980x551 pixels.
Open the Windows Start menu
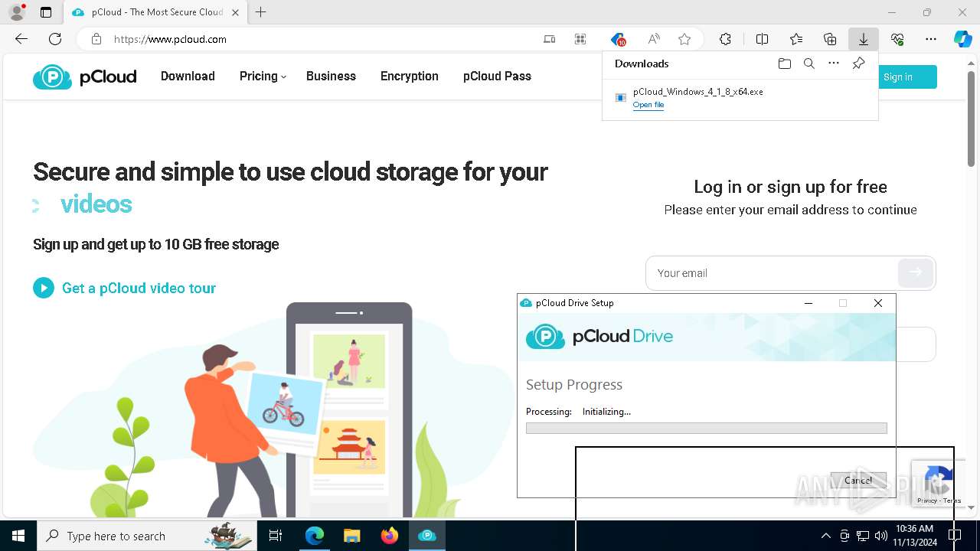point(18,536)
